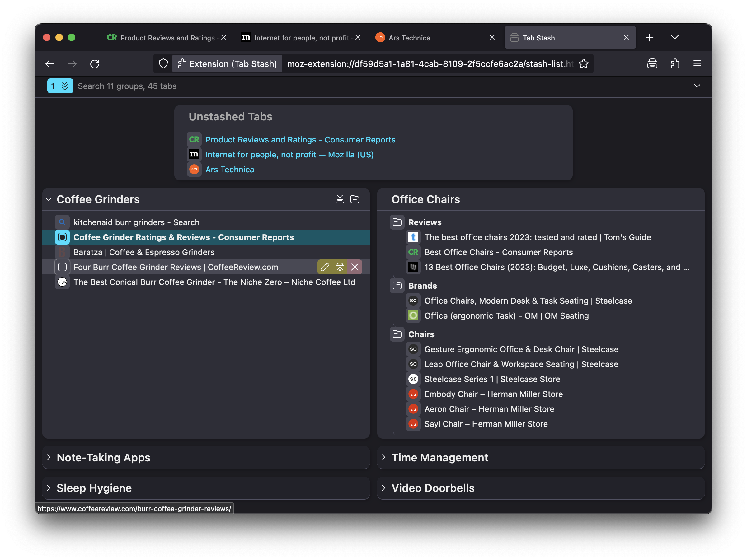The image size is (747, 560).
Task: Click the Niche Coffee favicon
Action: [62, 282]
